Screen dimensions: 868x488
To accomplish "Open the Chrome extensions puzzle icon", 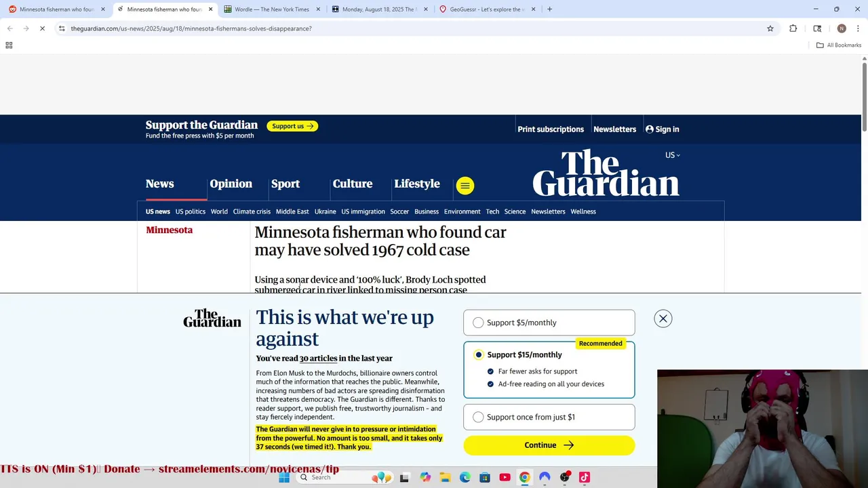I will pyautogui.click(x=793, y=28).
